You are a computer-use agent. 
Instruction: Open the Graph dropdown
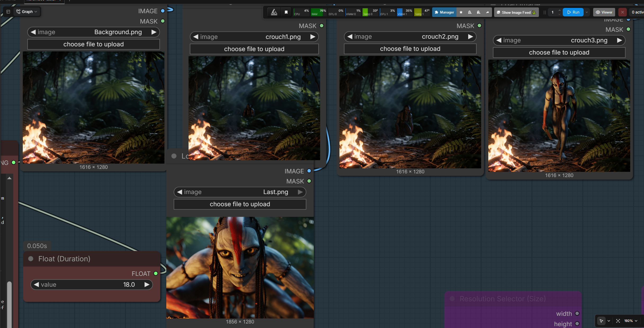pyautogui.click(x=27, y=12)
